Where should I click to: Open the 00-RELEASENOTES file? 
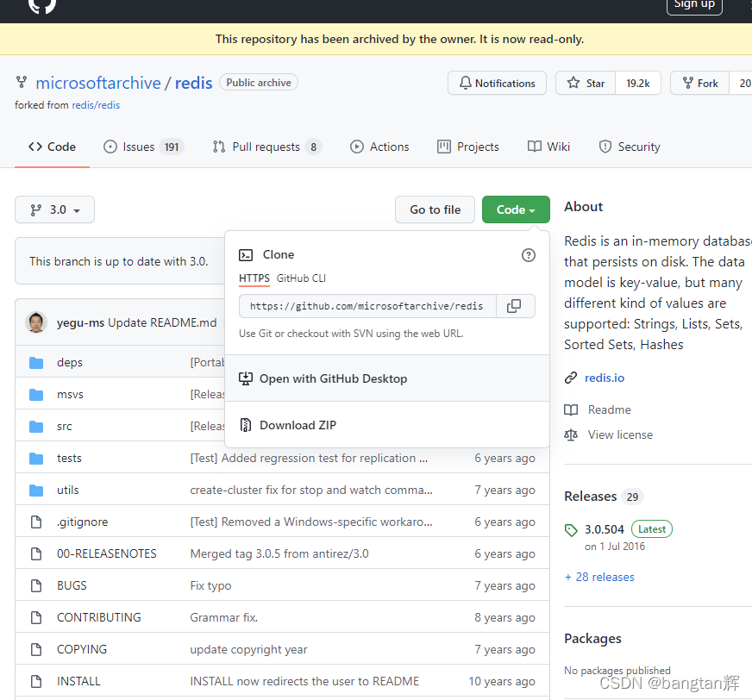click(106, 553)
